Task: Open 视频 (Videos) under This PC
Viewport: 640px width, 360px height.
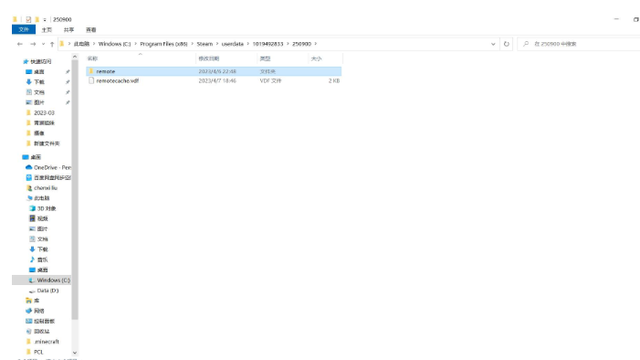Action: 42,219
